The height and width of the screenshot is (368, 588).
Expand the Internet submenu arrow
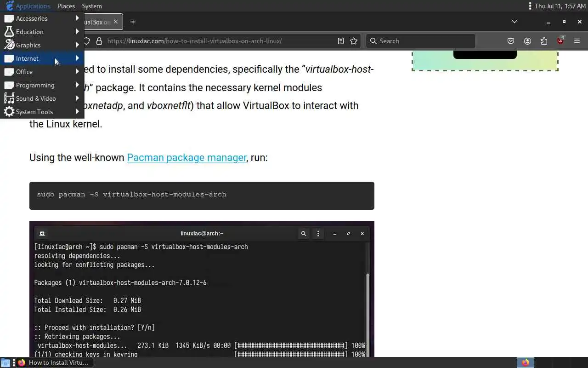click(x=77, y=58)
